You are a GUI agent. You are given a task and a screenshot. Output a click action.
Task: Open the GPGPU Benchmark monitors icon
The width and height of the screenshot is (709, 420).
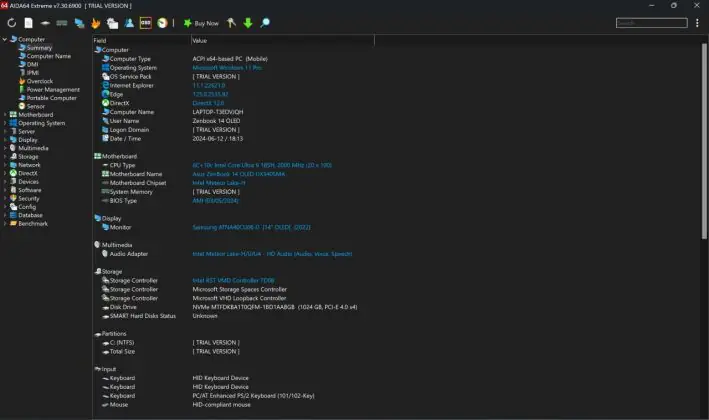pos(79,23)
